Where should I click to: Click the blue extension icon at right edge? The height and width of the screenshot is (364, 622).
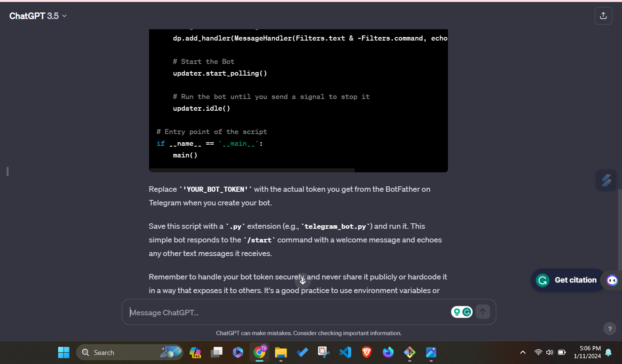(606, 180)
